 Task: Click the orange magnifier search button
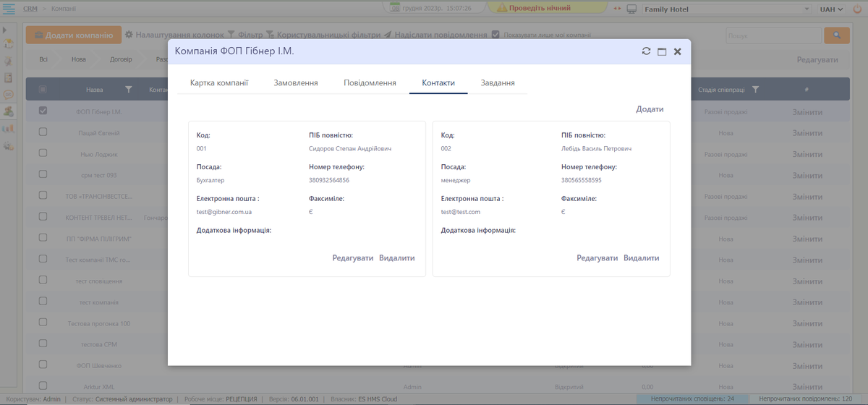coord(837,35)
